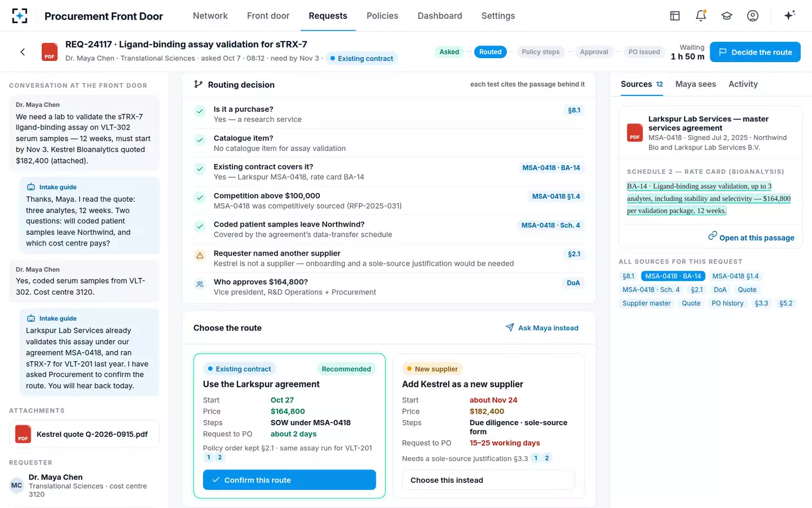Open at this passage link
The height and width of the screenshot is (508, 812).
pos(751,238)
